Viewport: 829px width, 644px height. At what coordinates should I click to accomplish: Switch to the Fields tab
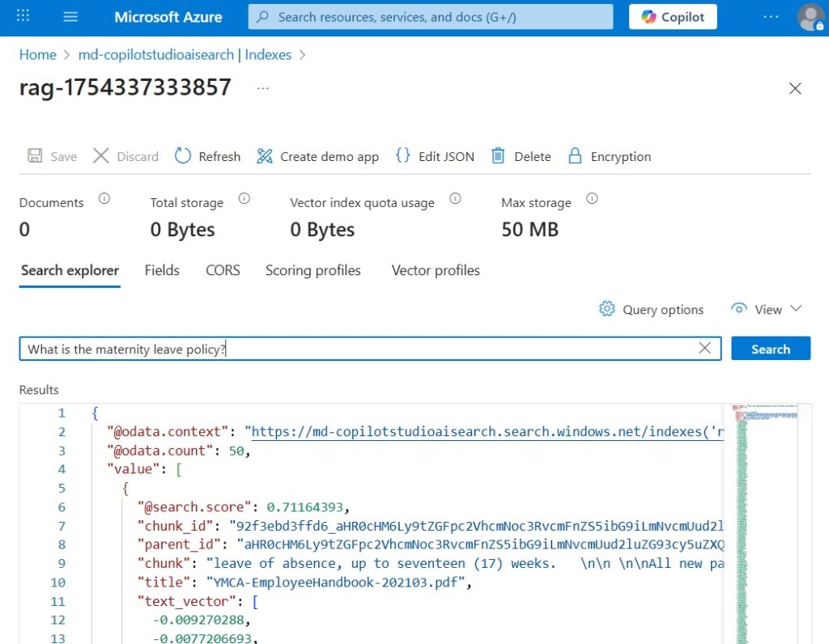tap(162, 270)
